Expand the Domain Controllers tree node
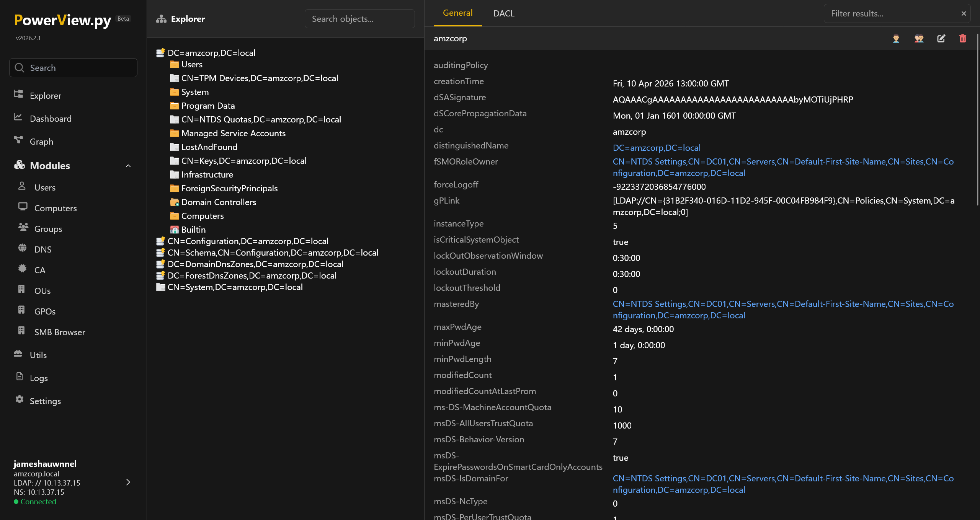The width and height of the screenshot is (980, 520). click(x=219, y=202)
